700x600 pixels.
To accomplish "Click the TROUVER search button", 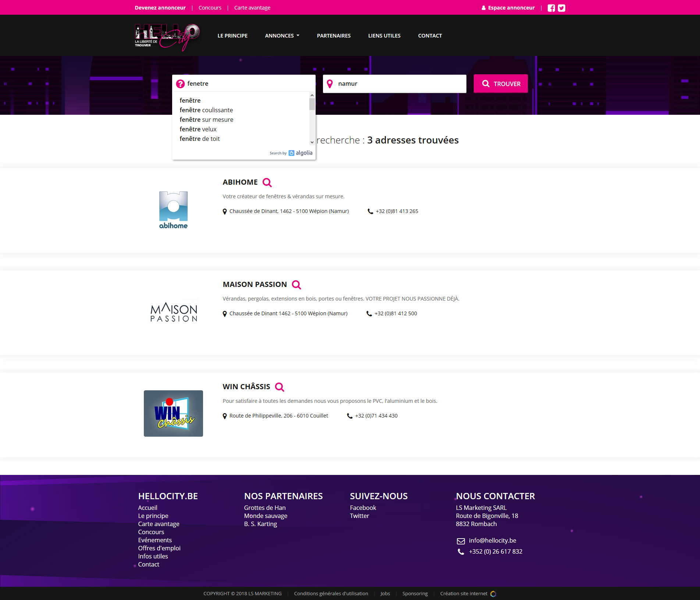I will pyautogui.click(x=501, y=84).
